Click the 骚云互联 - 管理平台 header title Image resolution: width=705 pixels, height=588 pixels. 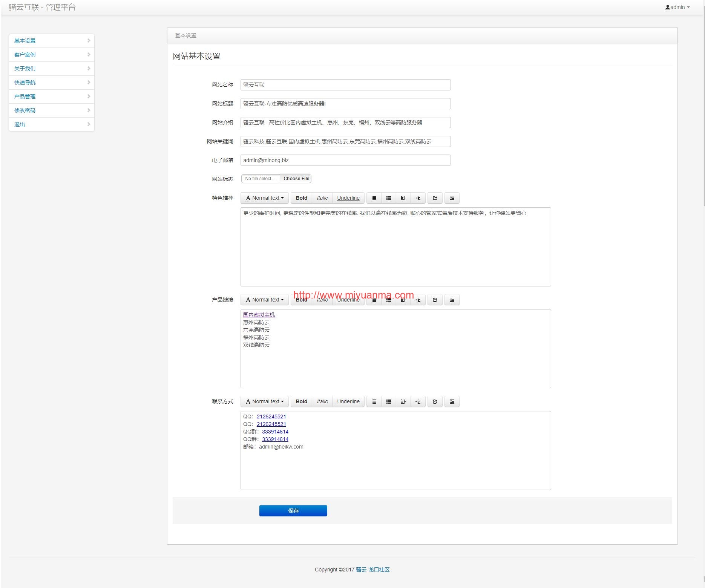tap(42, 7)
